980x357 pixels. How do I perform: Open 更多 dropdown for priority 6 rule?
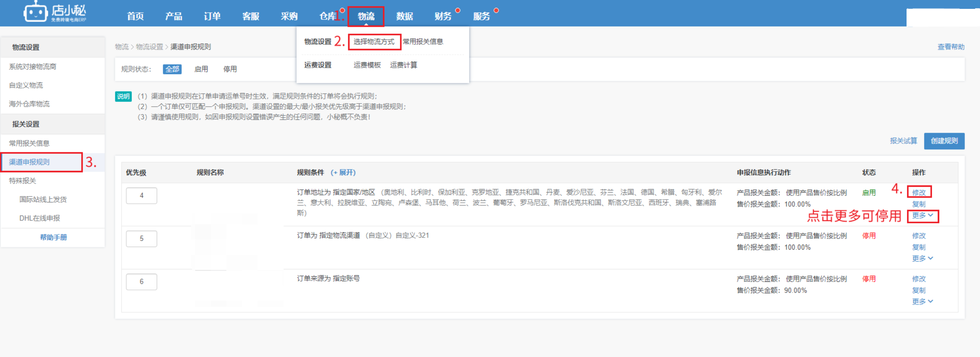[922, 301]
